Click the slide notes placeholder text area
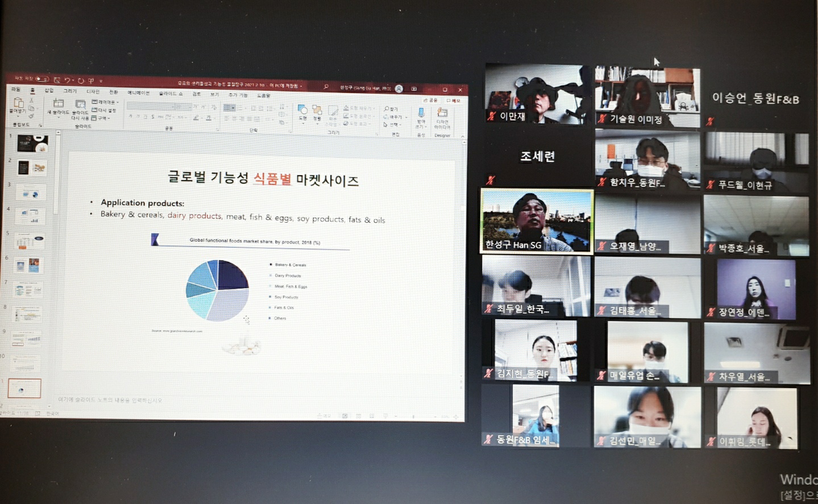The image size is (818, 504). point(110,400)
